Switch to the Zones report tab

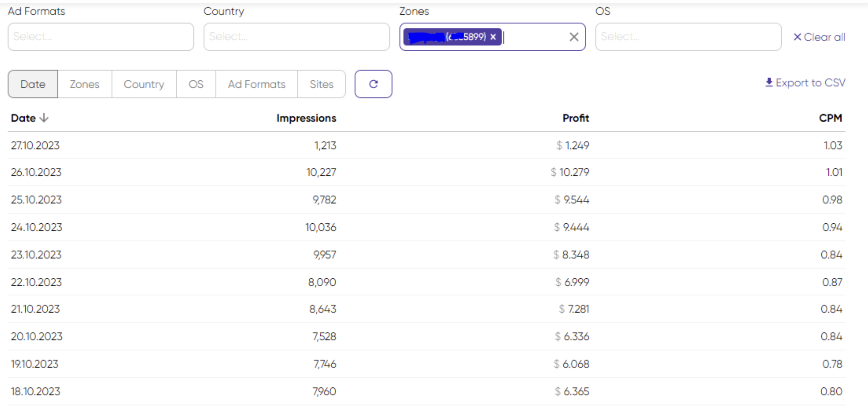tap(85, 84)
